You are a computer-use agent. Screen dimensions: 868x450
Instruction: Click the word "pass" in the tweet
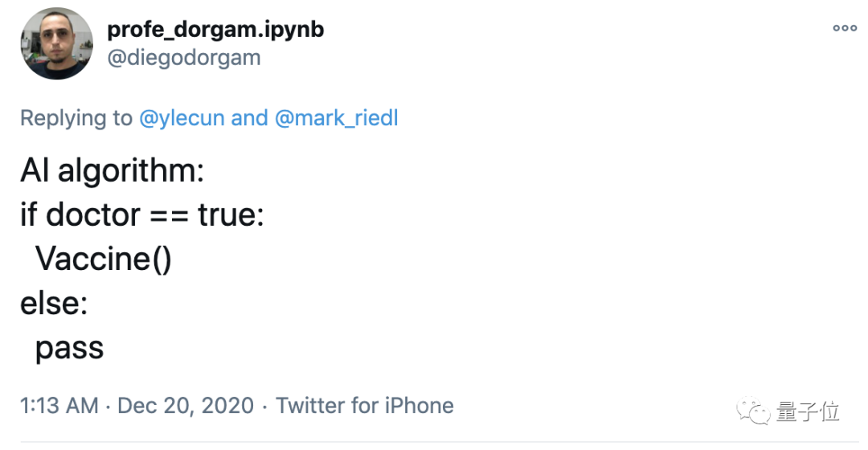click(x=70, y=348)
